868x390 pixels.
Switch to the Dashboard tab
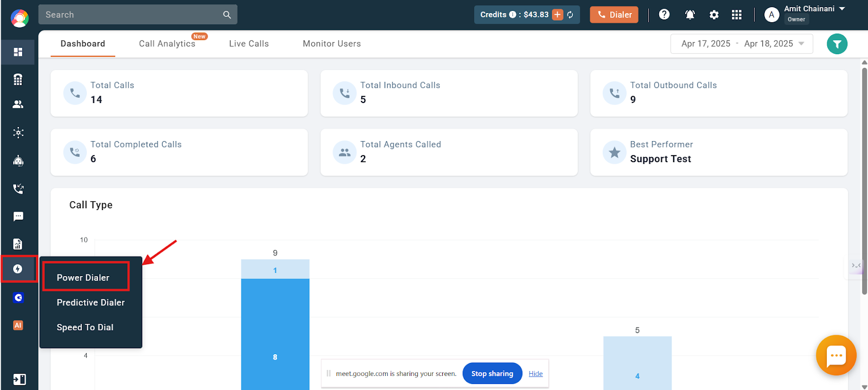click(x=83, y=44)
